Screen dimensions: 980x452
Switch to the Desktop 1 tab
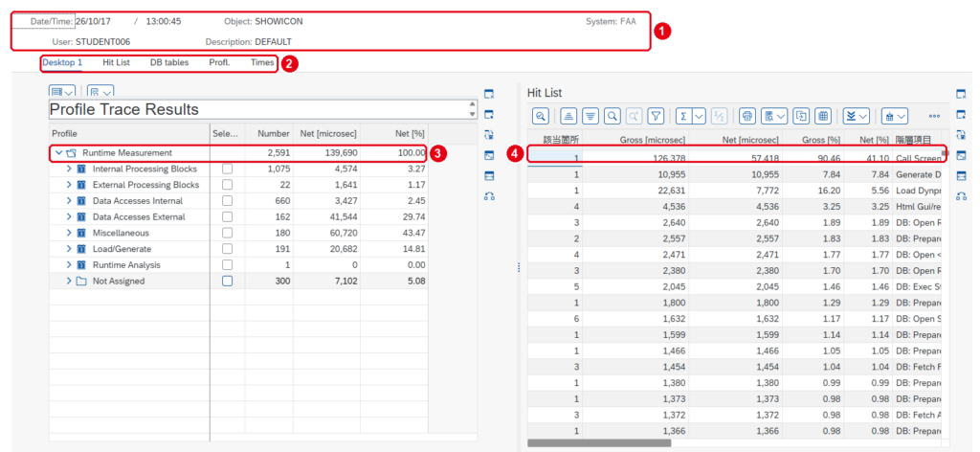click(x=62, y=62)
